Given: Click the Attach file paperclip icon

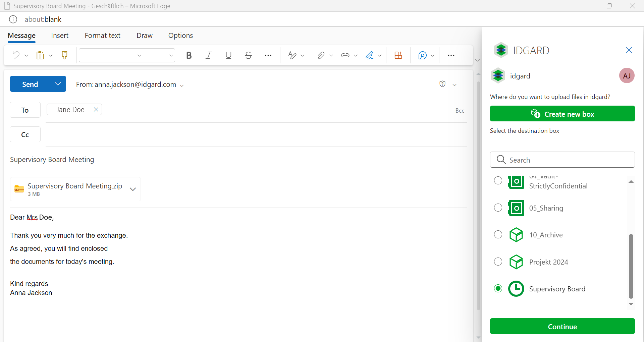Looking at the screenshot, I should coord(321,55).
